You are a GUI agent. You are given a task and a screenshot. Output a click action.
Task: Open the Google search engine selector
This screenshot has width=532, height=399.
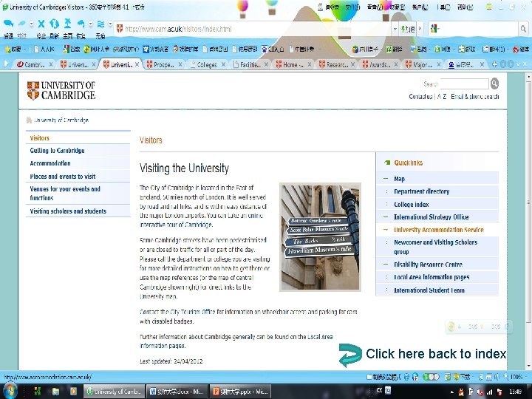434,29
